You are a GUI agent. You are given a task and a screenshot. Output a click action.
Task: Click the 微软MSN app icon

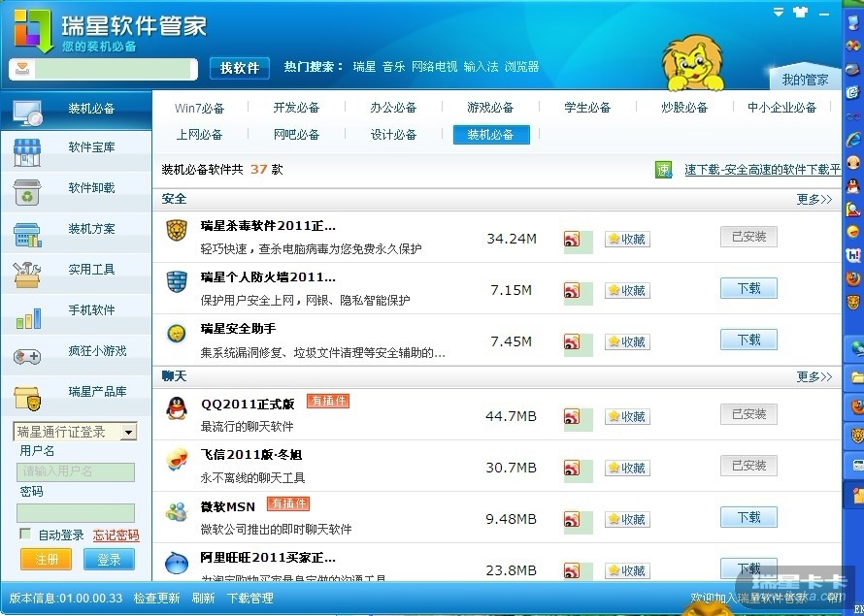(177, 512)
